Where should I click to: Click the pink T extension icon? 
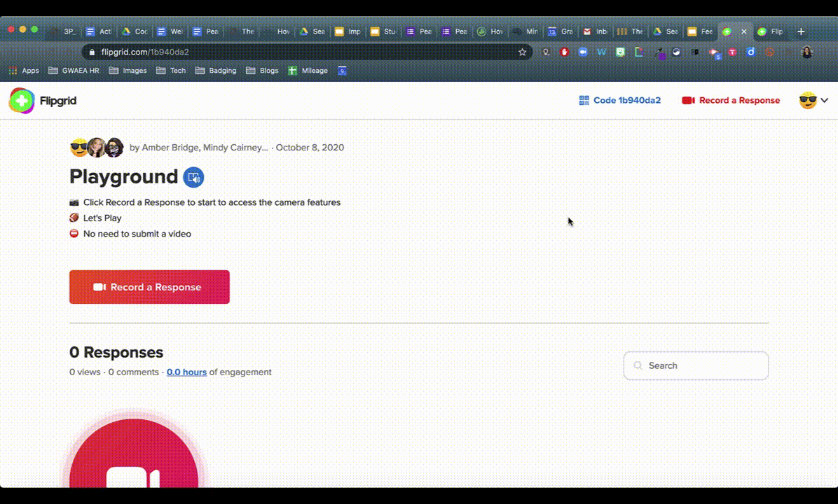[732, 52]
